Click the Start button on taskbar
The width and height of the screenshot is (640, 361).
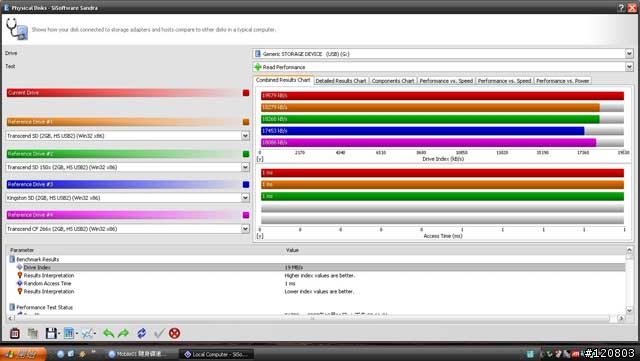pos(23,354)
